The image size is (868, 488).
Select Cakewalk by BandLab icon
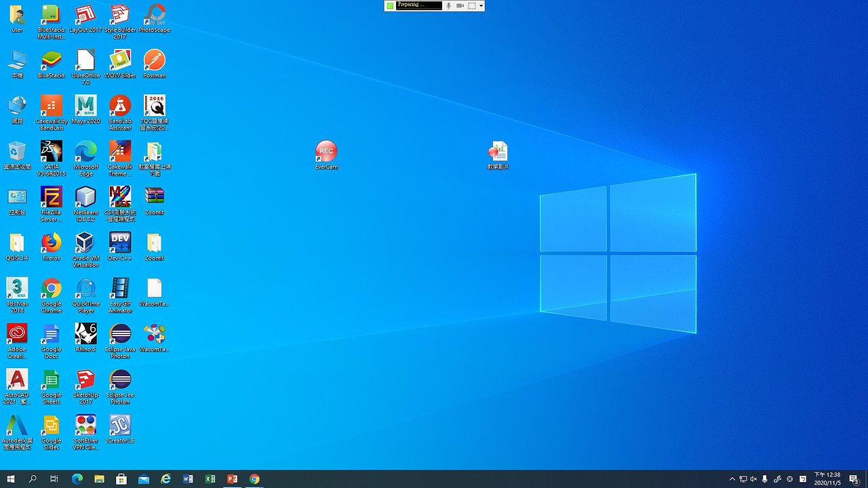point(52,113)
